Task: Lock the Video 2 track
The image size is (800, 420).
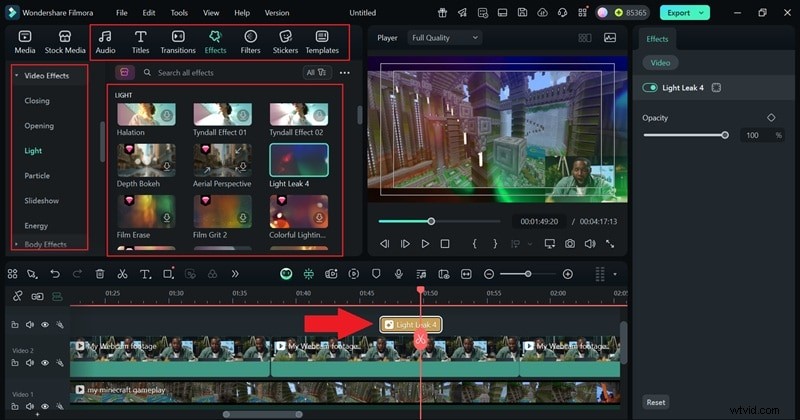Action: point(15,363)
